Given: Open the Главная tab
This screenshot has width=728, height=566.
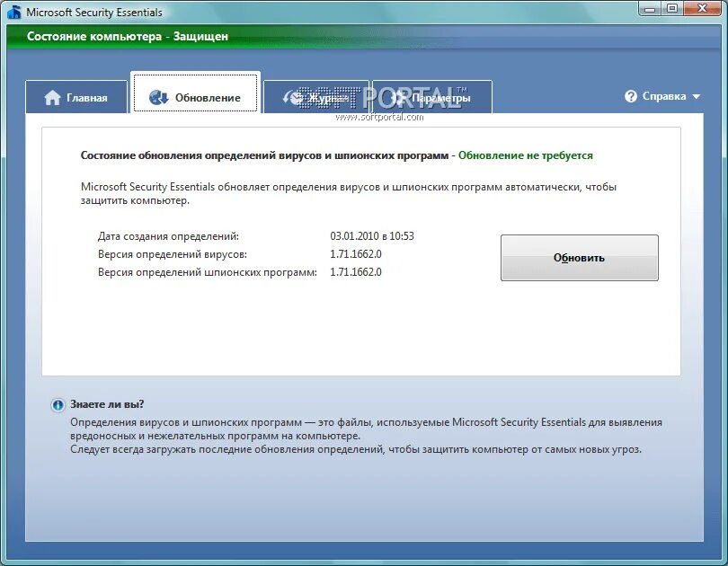Looking at the screenshot, I should coord(76,97).
